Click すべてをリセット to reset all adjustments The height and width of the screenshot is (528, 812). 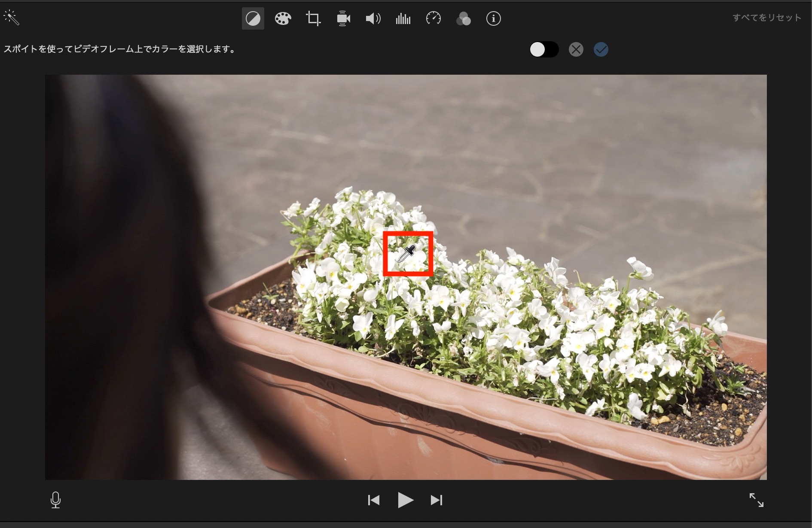point(767,18)
